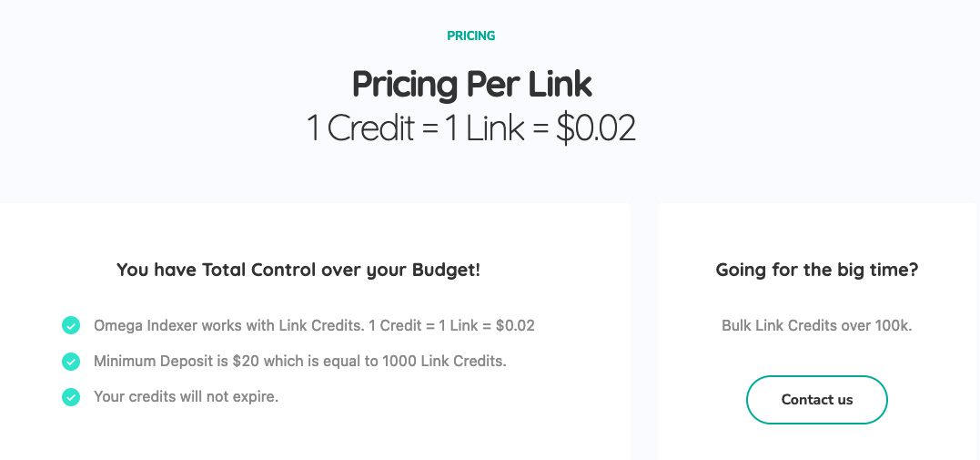980x460 pixels.
Task: Click 'Omega Indexer' name in first bullet
Action: pos(145,325)
